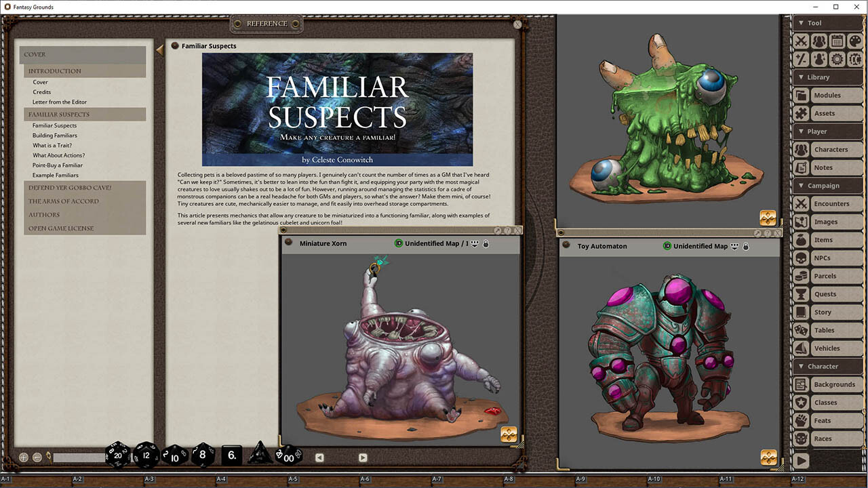This screenshot has width=868, height=488.
Task: Open the calendar tool icon
Action: [837, 41]
